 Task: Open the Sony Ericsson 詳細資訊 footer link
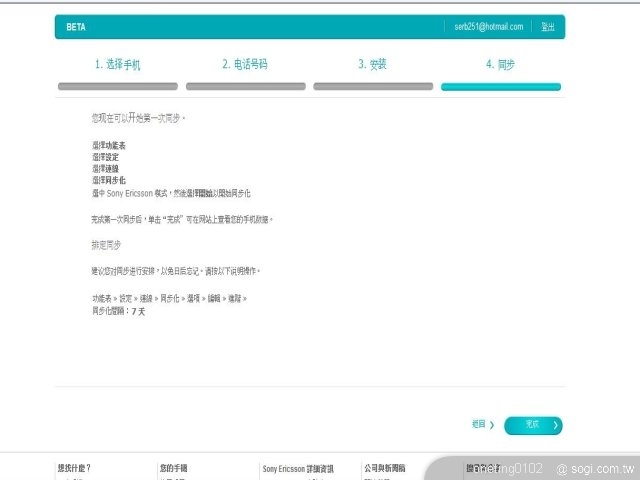pyautogui.click(x=298, y=468)
